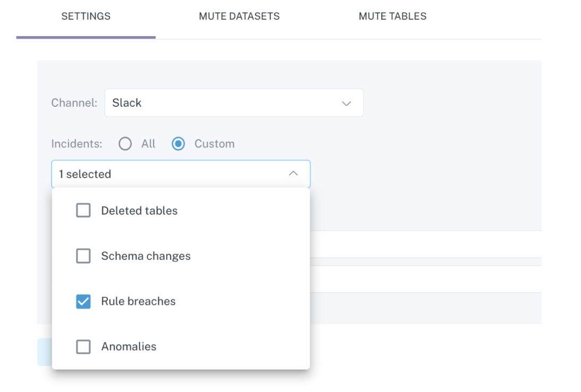Click the "Anomalies" option label text
This screenshot has width=581, height=392.
[x=129, y=347]
